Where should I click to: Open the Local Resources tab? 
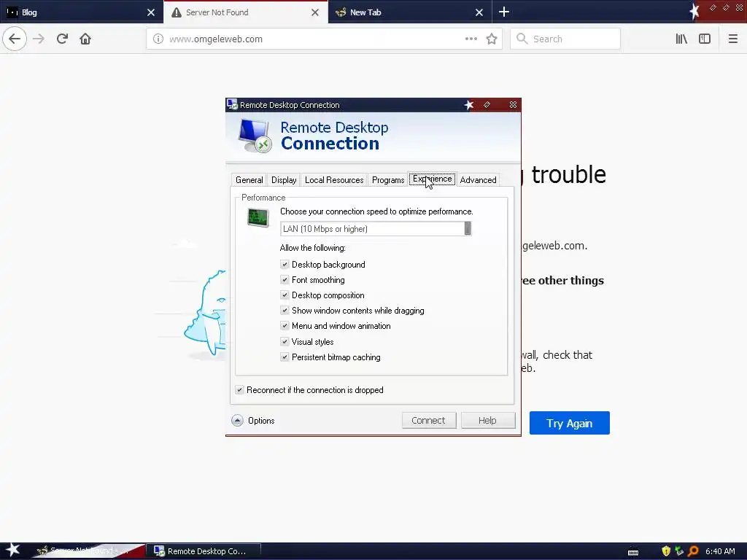[334, 180]
